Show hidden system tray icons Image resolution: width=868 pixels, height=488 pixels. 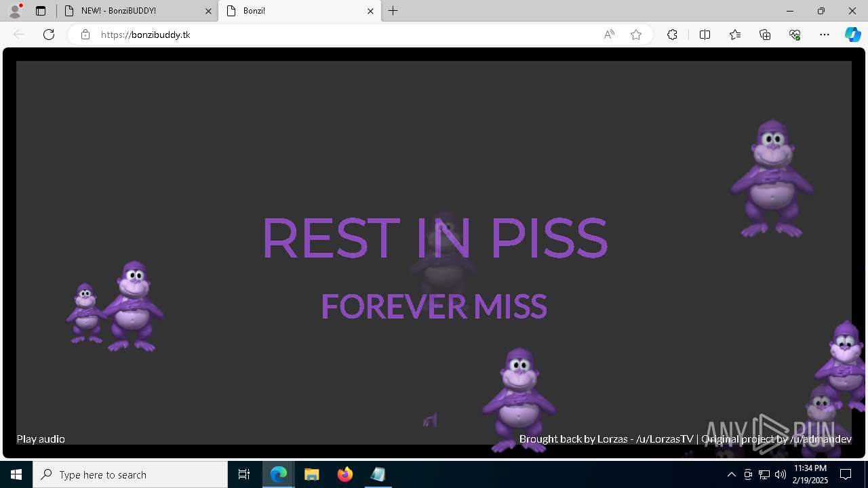coord(731,474)
